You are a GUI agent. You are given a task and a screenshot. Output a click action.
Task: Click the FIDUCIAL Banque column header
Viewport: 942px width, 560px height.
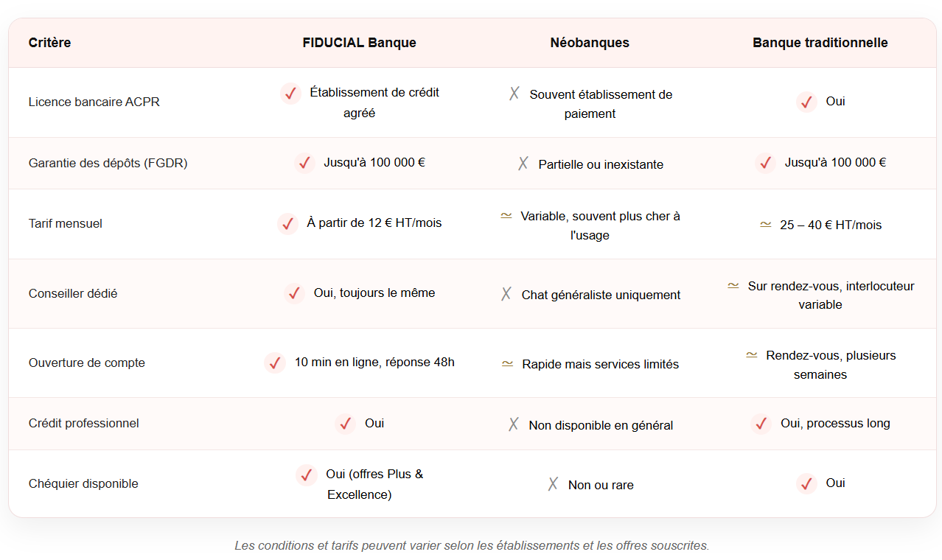(360, 43)
